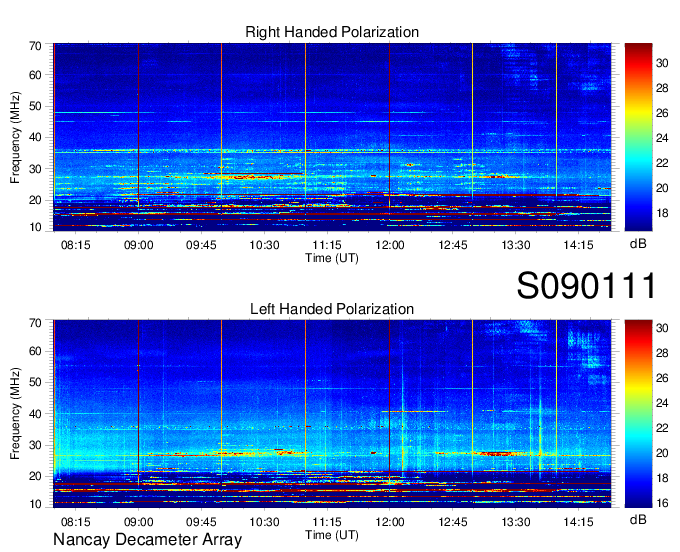Click the 60 MHz tick on Right Handed plot
The image size is (680, 552).
tap(35, 75)
